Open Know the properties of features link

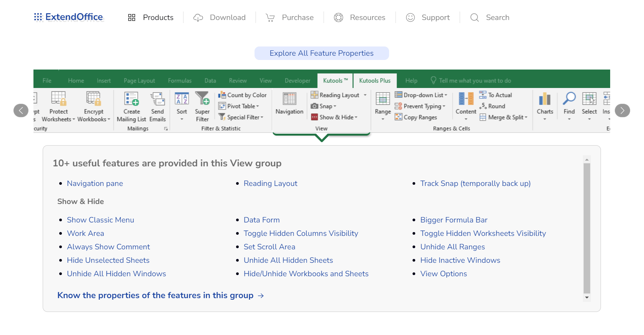point(160,295)
